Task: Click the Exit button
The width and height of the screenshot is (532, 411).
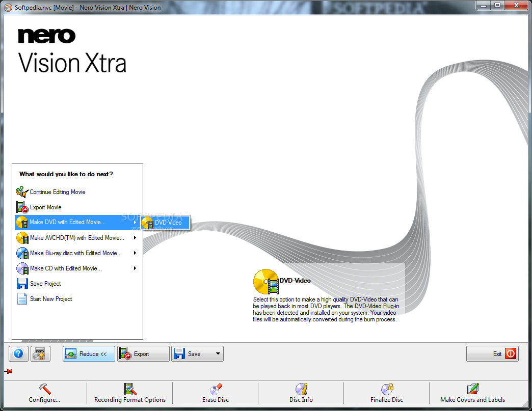Action: 492,353
